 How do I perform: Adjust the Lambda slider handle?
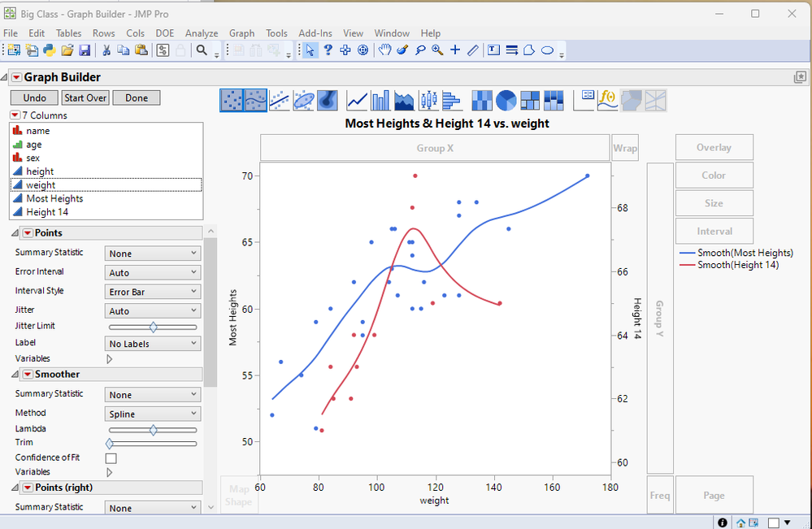click(x=154, y=430)
